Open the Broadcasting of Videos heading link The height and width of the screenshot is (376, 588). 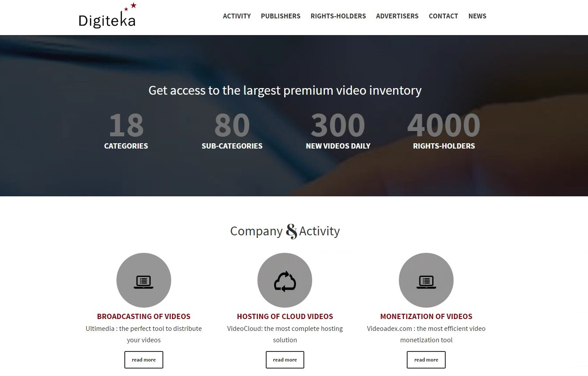click(x=144, y=316)
